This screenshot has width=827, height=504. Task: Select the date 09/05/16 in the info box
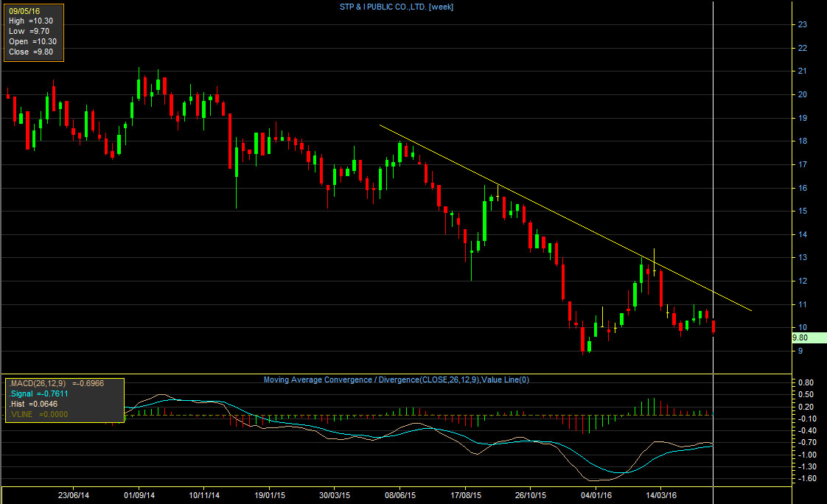24,10
